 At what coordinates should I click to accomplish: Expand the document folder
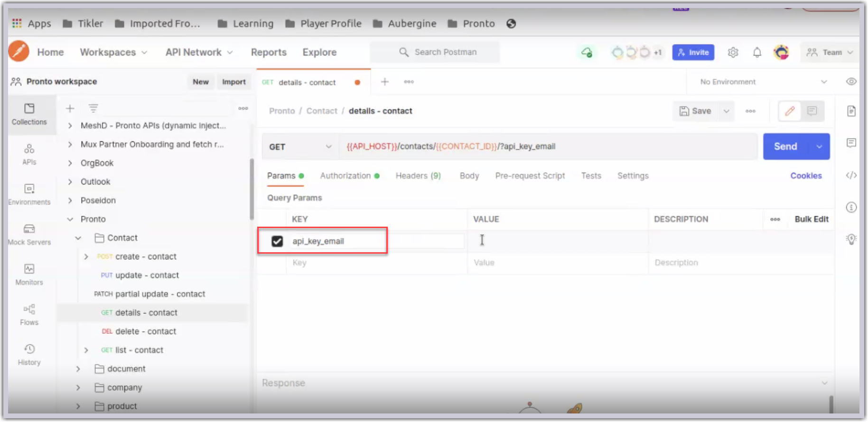click(x=78, y=369)
